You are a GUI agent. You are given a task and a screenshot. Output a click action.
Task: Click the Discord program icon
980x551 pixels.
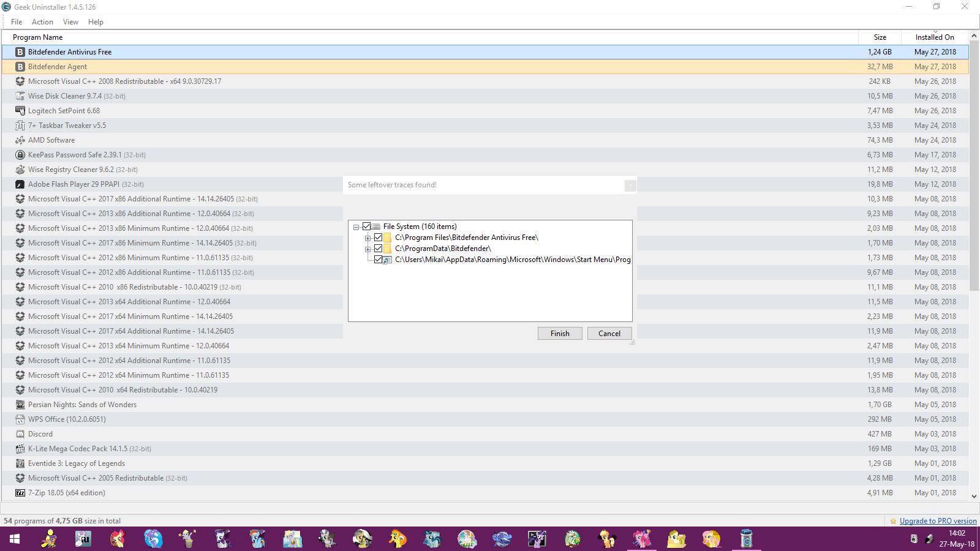tap(20, 434)
